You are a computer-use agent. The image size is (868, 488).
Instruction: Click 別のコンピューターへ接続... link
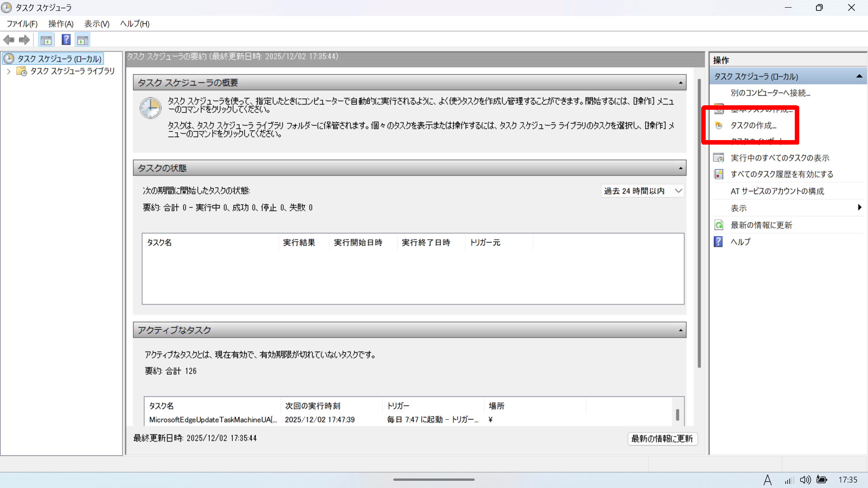point(770,93)
